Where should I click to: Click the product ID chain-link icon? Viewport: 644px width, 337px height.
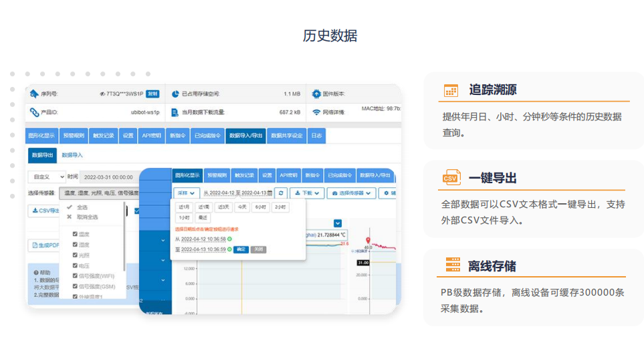[34, 112]
